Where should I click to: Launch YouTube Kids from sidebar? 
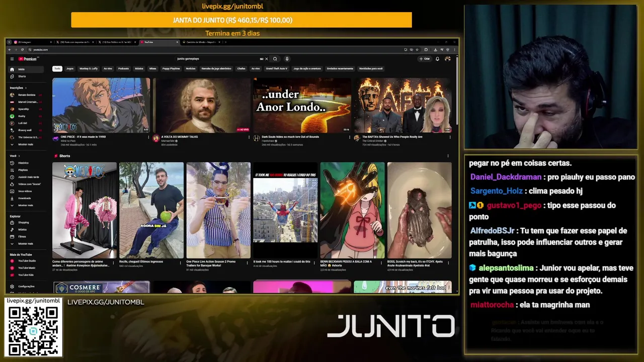[26, 275]
